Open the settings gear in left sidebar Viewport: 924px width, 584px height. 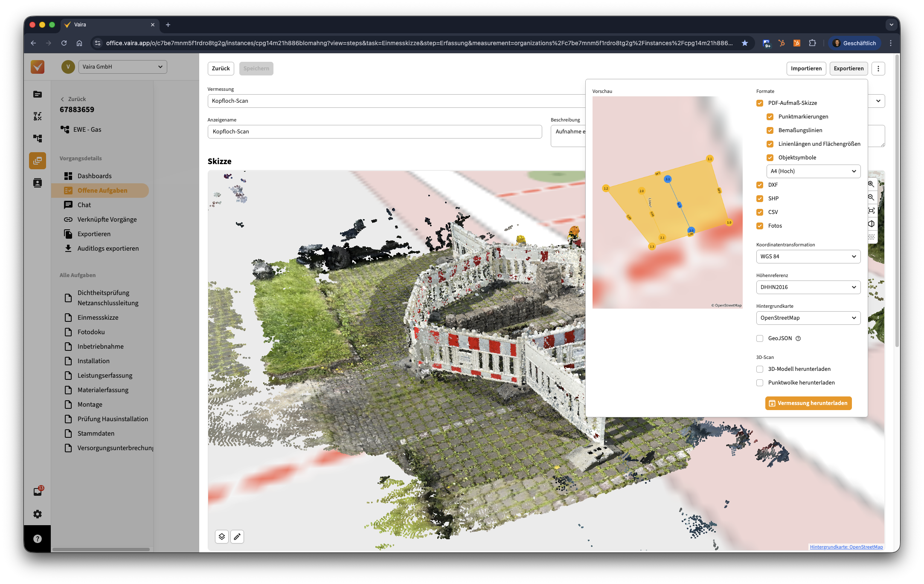[x=38, y=514]
